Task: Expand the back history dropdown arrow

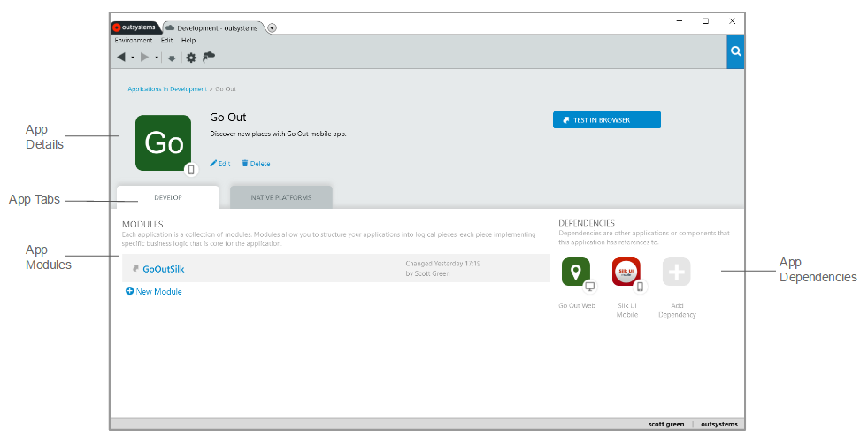Action: pos(133,58)
